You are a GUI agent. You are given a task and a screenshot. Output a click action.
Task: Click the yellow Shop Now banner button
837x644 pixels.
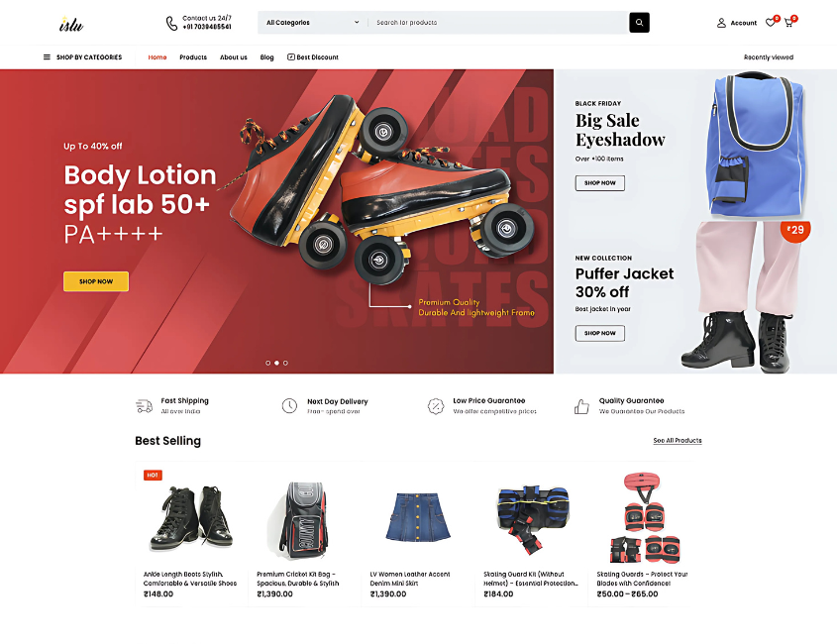click(96, 281)
